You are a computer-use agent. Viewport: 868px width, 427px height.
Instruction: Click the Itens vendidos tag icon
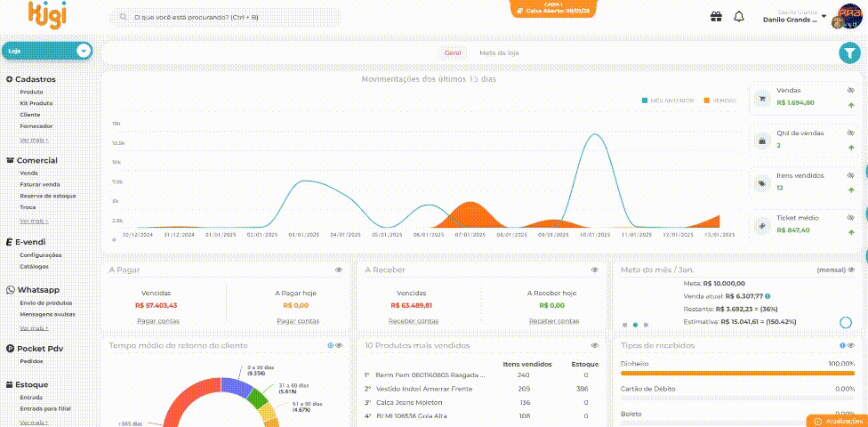coord(761,184)
